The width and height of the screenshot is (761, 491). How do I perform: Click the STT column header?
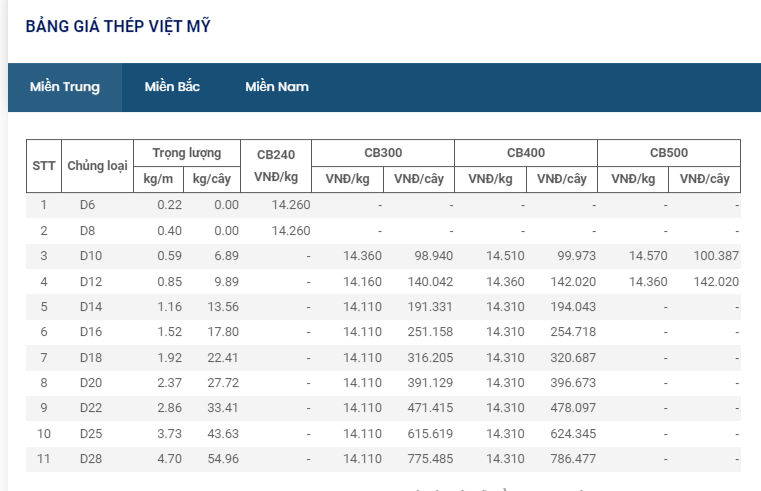[43, 166]
